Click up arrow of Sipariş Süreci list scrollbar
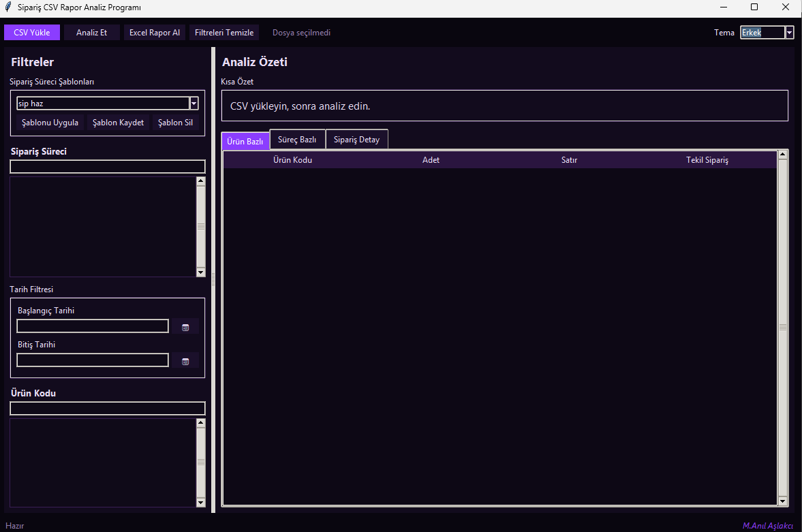This screenshot has height=532, width=802. tap(201, 181)
